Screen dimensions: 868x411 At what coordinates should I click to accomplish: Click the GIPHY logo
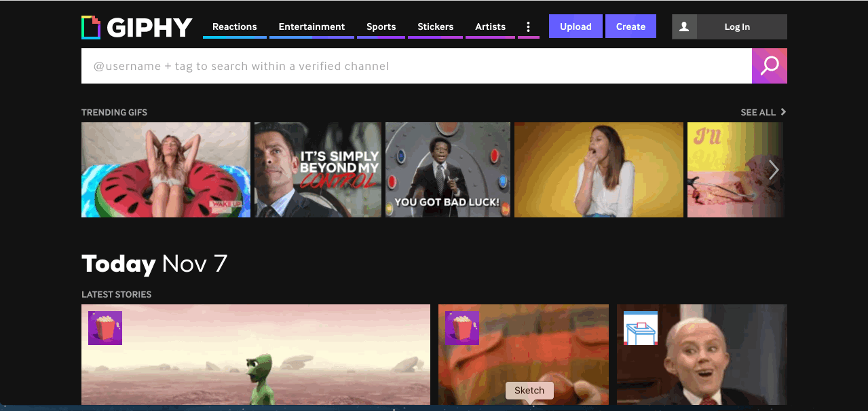[x=137, y=27]
